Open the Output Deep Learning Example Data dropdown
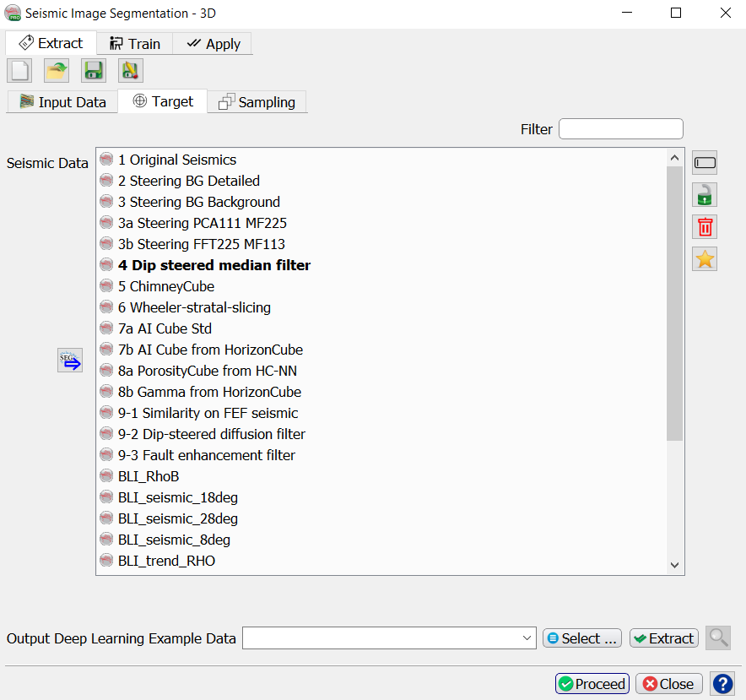The image size is (746, 700). click(528, 638)
